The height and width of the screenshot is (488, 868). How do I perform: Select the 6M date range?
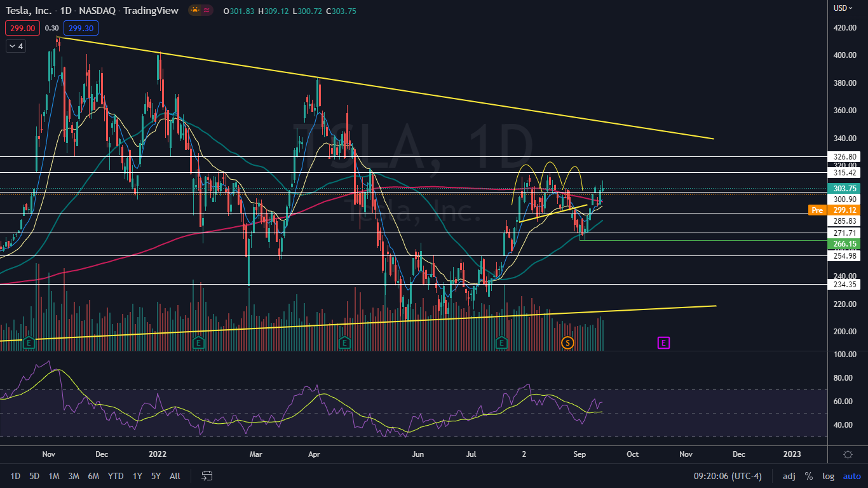pyautogui.click(x=93, y=476)
